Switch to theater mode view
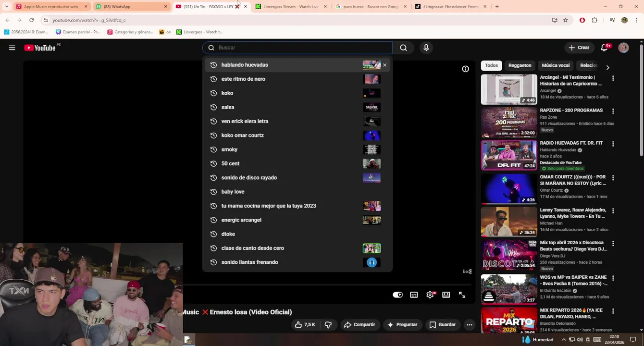 (446, 295)
